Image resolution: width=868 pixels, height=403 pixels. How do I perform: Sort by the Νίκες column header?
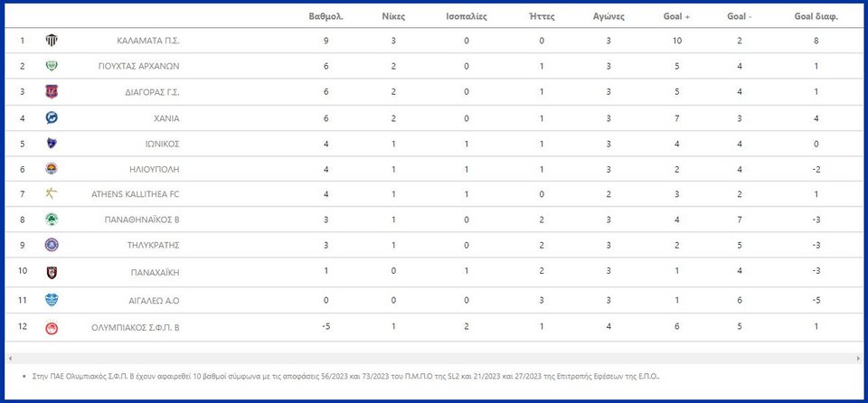tap(393, 16)
